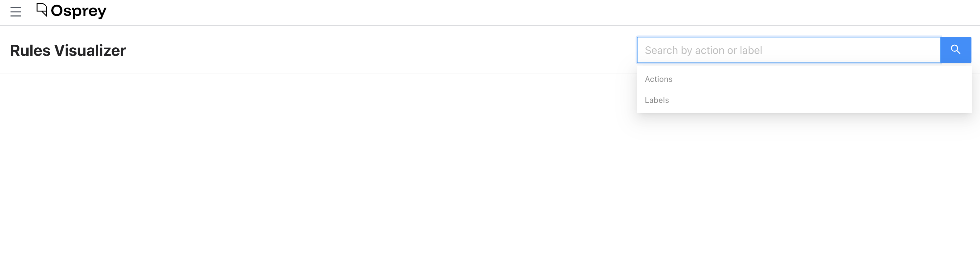Submit search using the magnifying glass

click(955, 50)
